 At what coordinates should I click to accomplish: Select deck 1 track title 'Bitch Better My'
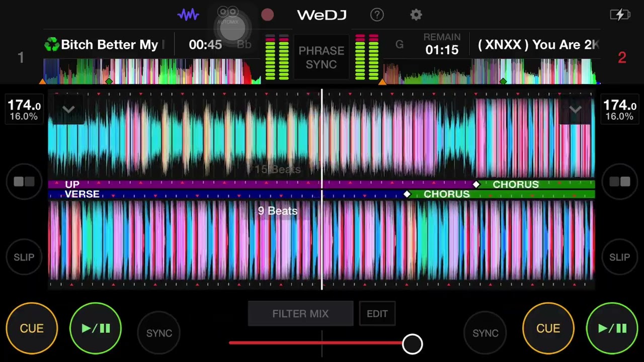pyautogui.click(x=110, y=45)
